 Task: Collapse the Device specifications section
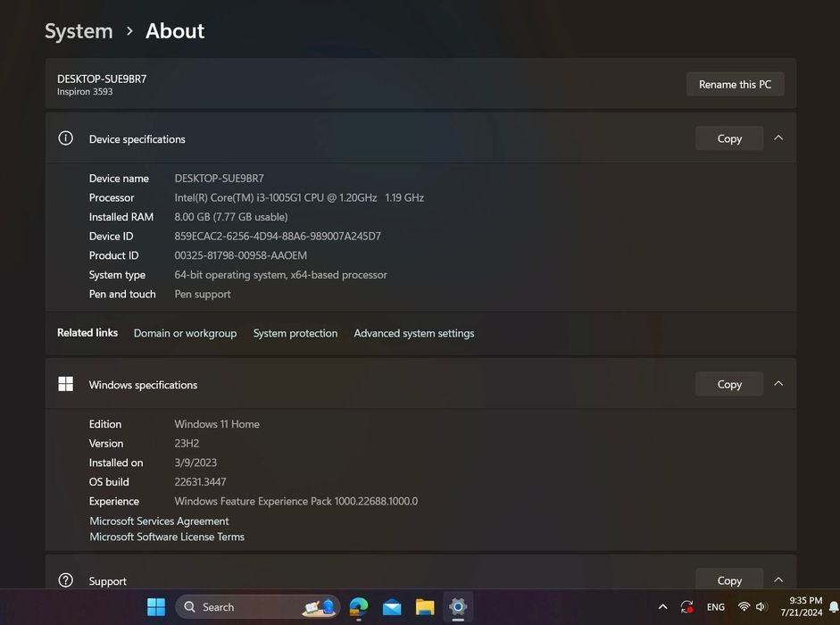(x=778, y=138)
